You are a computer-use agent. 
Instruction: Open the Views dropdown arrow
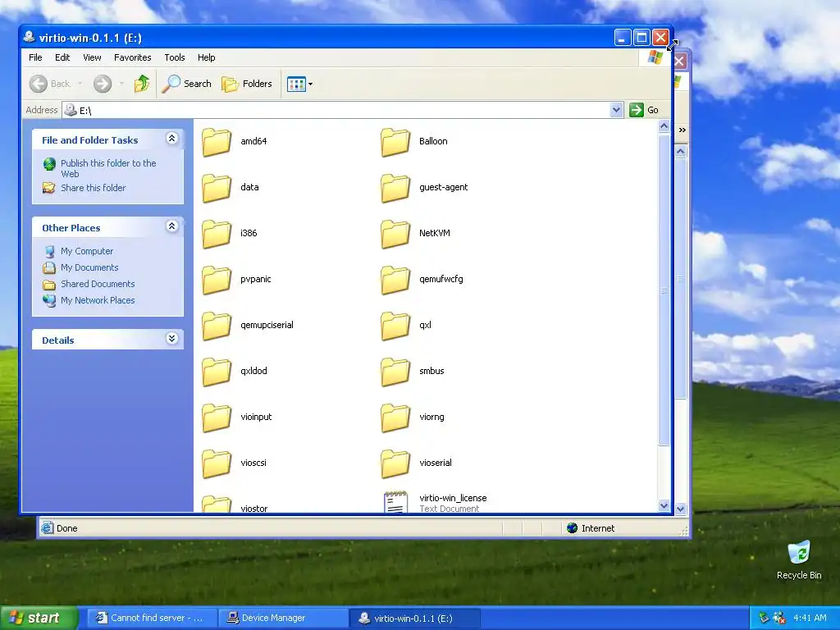310,84
